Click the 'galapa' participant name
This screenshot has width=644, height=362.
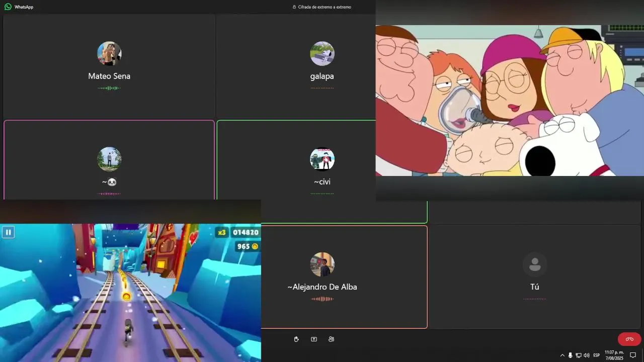322,76
